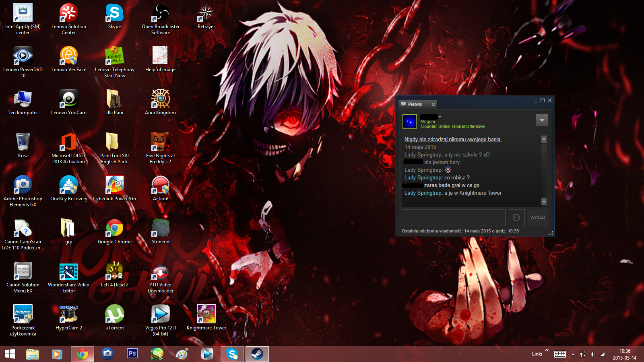This screenshot has height=362, width=644.
Task: Select the Helpful Image file icon
Action: click(x=160, y=60)
